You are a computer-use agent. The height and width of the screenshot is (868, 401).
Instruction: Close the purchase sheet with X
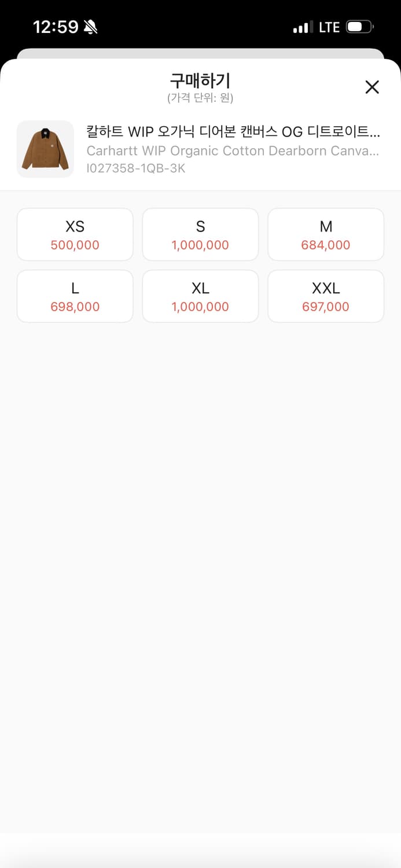[x=372, y=87]
